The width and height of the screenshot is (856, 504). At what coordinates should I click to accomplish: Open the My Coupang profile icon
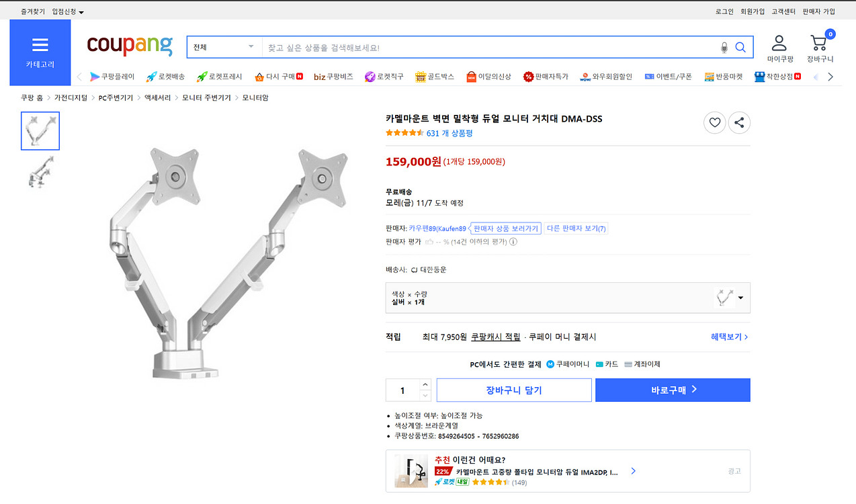[x=779, y=44]
